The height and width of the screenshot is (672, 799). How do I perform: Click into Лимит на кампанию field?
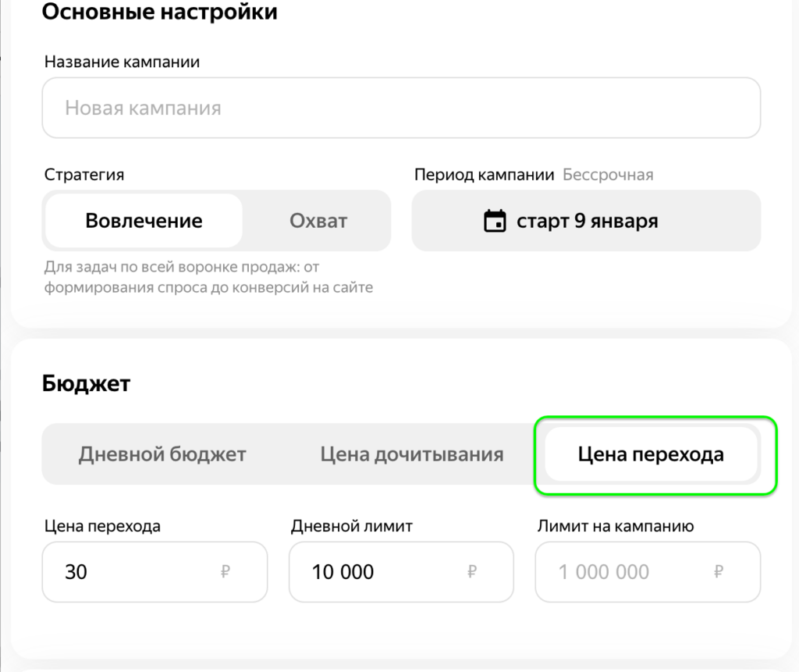coord(624,572)
